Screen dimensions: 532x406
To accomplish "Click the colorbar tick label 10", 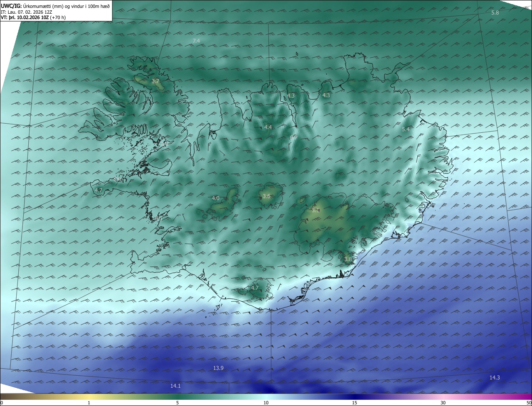I will [266, 403].
